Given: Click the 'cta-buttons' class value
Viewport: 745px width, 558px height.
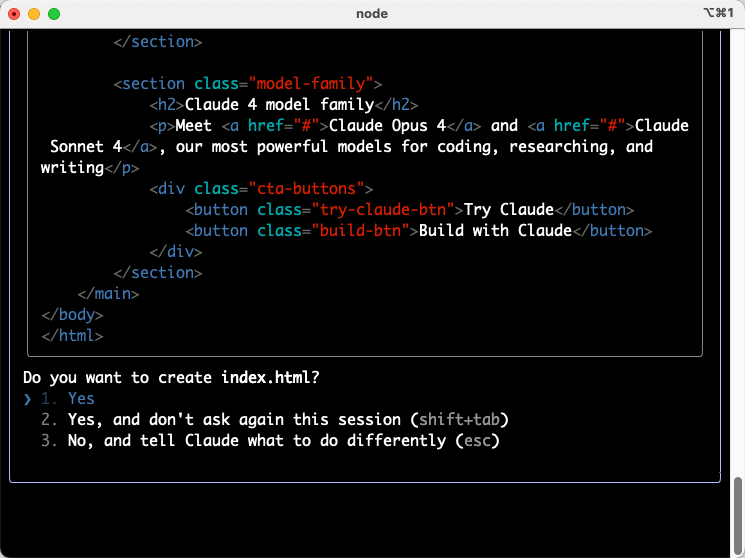Looking at the screenshot, I should 306,189.
